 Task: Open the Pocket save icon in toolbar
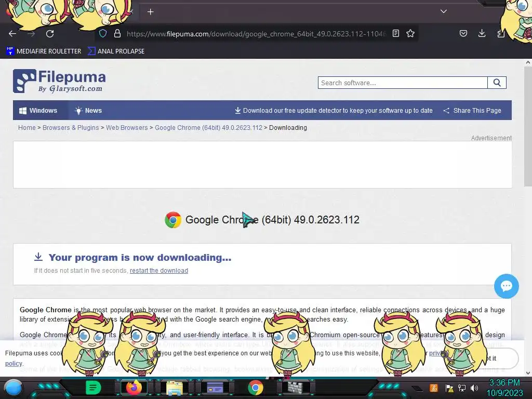463,33
